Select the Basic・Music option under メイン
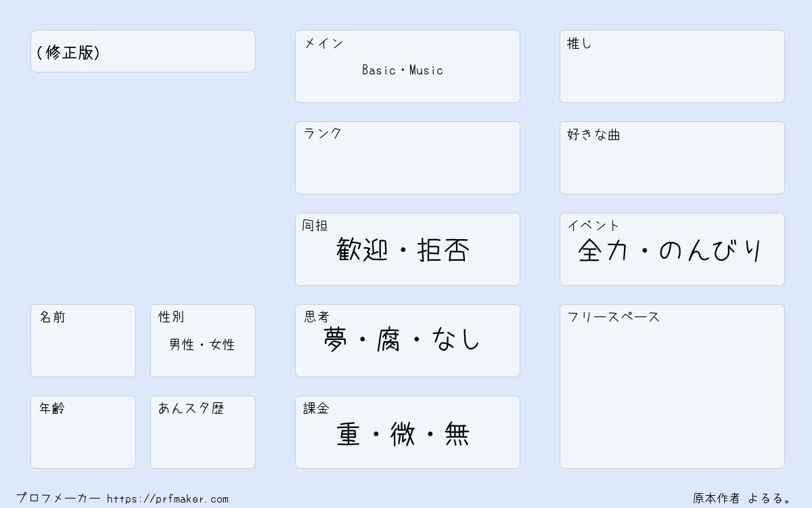 (403, 70)
